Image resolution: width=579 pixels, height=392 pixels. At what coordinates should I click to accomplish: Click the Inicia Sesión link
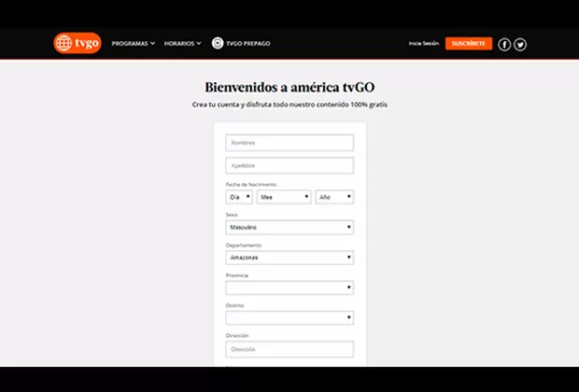pyautogui.click(x=424, y=43)
